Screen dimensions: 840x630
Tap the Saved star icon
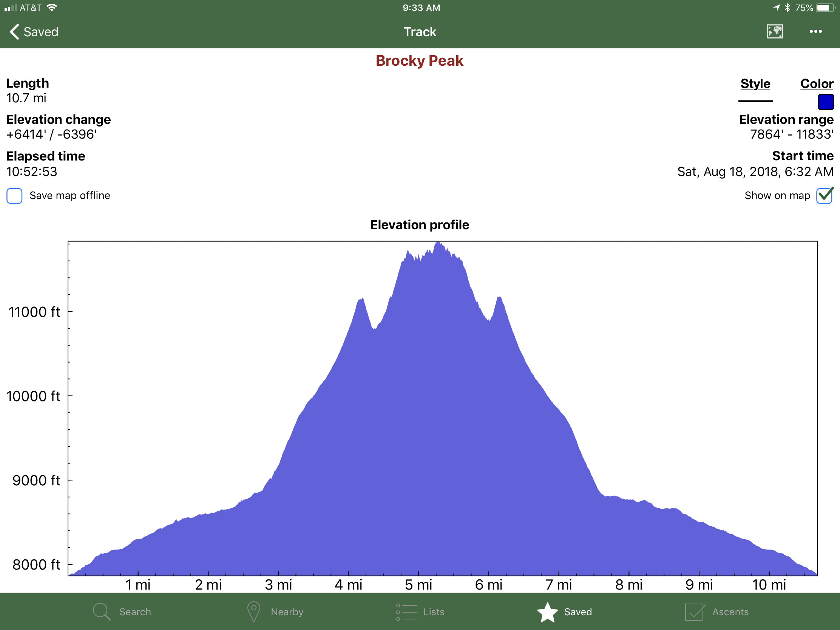click(x=547, y=612)
